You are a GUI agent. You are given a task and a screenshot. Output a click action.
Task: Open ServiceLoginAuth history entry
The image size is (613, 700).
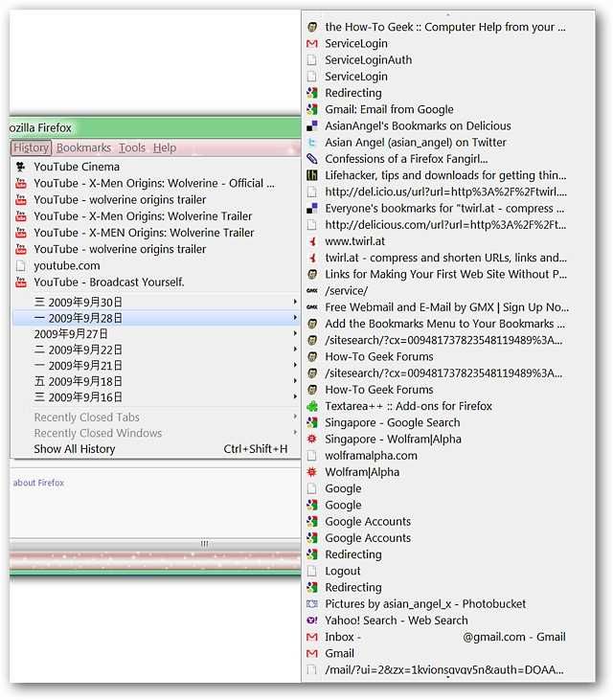click(x=448, y=59)
